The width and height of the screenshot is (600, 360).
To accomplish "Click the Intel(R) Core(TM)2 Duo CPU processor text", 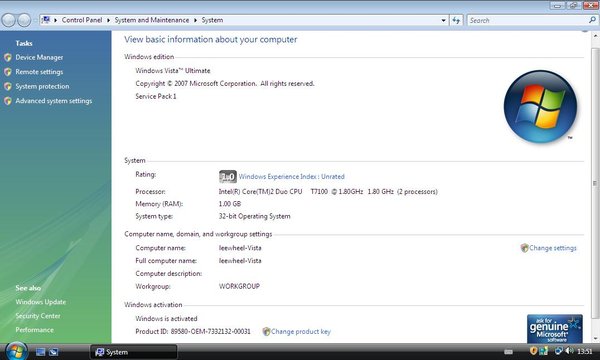I will coord(328,191).
